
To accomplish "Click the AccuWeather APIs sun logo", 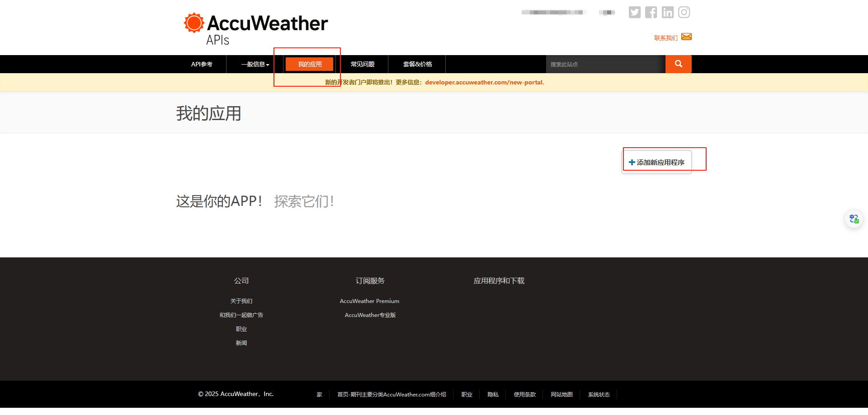I will [193, 22].
